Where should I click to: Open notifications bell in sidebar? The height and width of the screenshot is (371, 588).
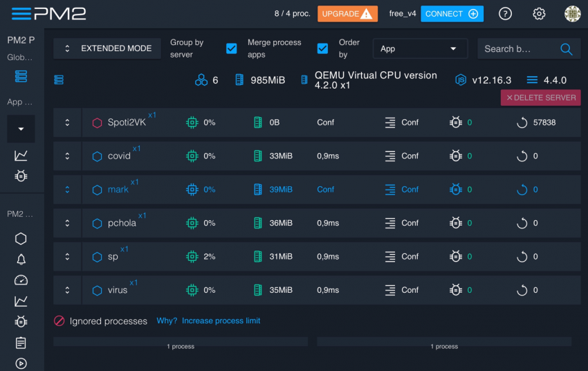tap(21, 260)
